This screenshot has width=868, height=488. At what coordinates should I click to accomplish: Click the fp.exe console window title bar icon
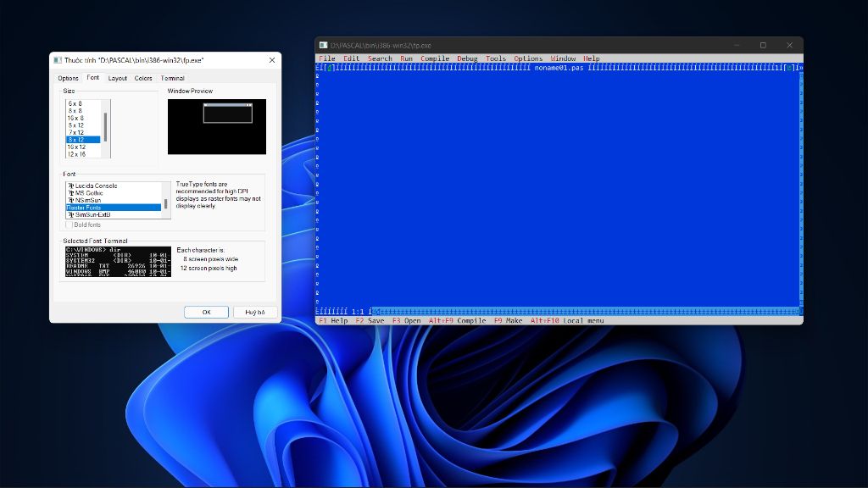coord(323,46)
